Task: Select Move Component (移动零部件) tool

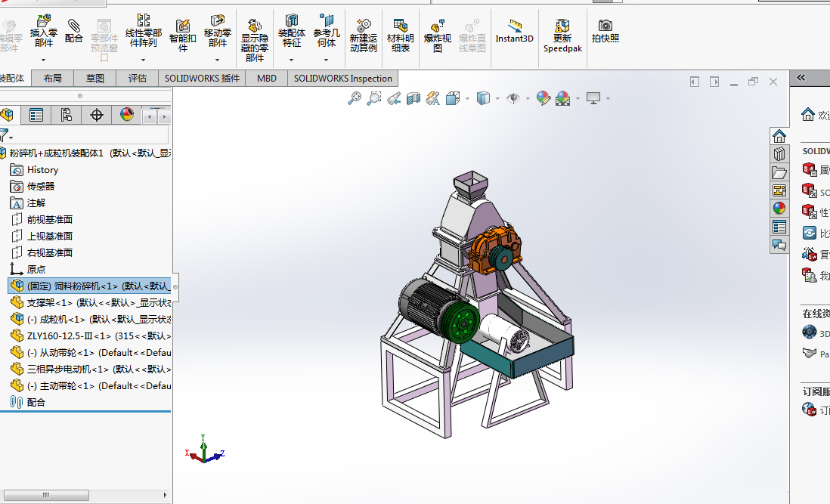Action: [x=218, y=31]
